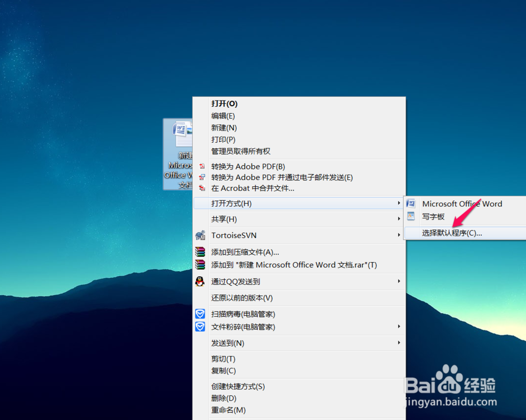Expand the 通过QQ发送到 submenu arrow
Image resolution: width=526 pixels, height=420 pixels.
pos(399,281)
